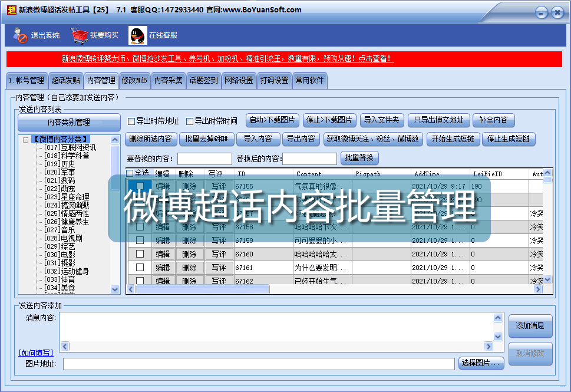Click message box scroll-right arrow
Image resolution: width=571 pixels, height=392 pixels.
coord(489,347)
